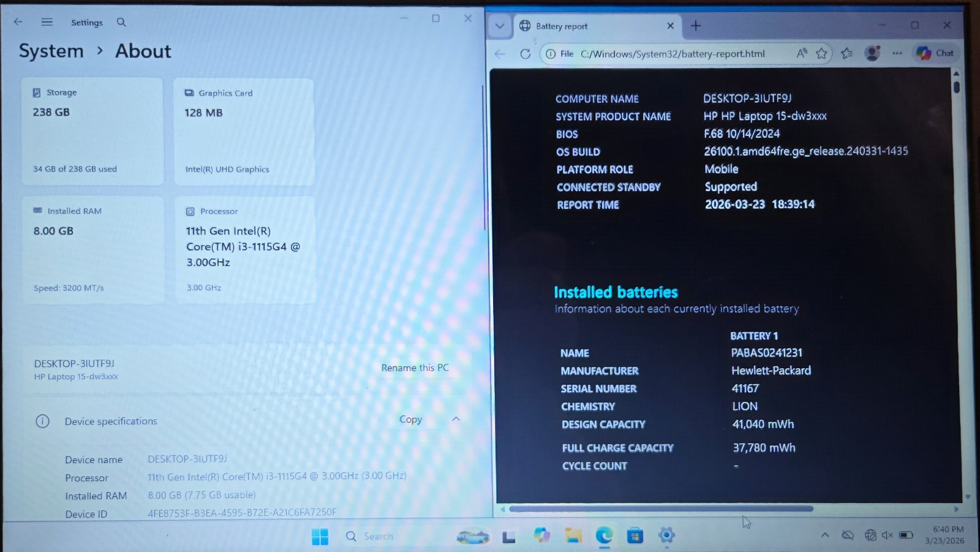Click the network globe tray icon
Image resolution: width=980 pixels, height=552 pixels.
pyautogui.click(x=870, y=535)
